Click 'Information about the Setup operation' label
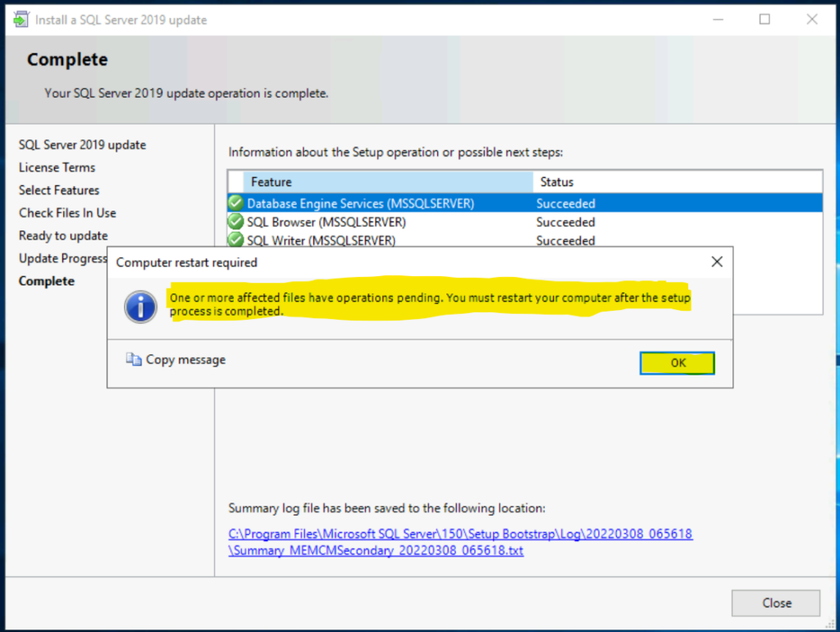840x632 pixels. (395, 152)
